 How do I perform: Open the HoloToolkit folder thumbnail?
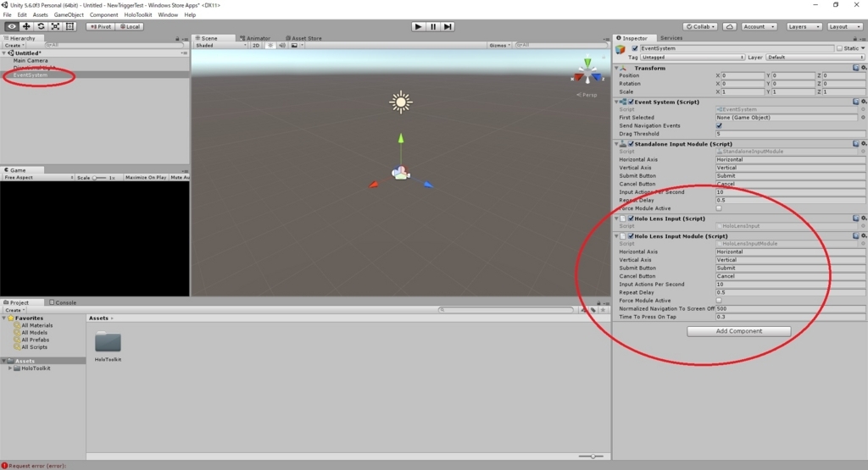click(x=108, y=342)
